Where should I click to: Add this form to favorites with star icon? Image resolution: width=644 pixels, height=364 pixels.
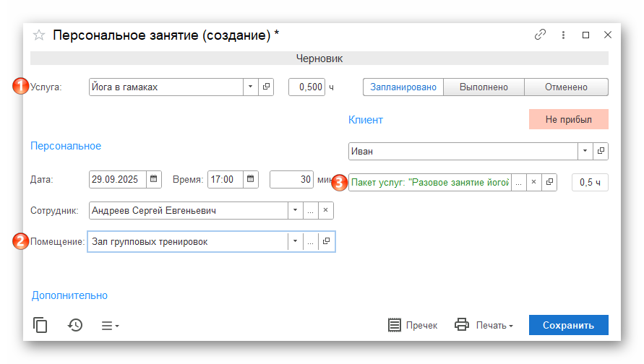pyautogui.click(x=39, y=35)
